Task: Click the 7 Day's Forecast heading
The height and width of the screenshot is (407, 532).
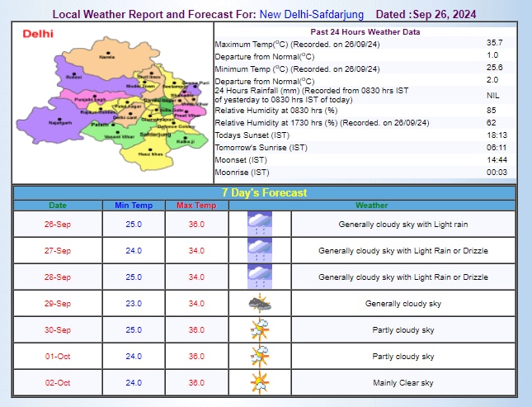Action: [266, 192]
